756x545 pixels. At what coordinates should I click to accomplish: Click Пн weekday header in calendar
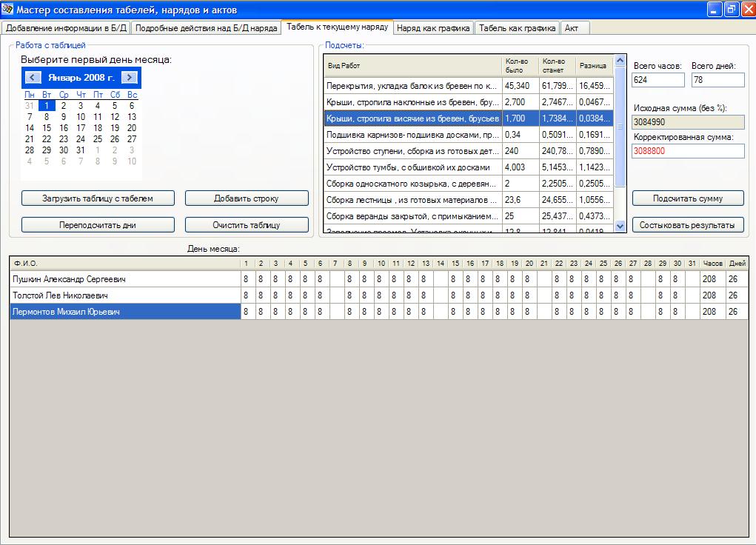pyautogui.click(x=30, y=95)
